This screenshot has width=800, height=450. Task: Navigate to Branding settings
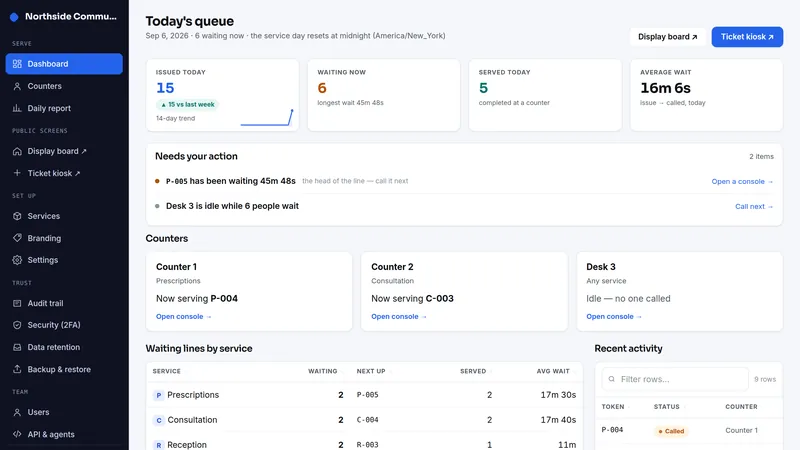click(64, 238)
